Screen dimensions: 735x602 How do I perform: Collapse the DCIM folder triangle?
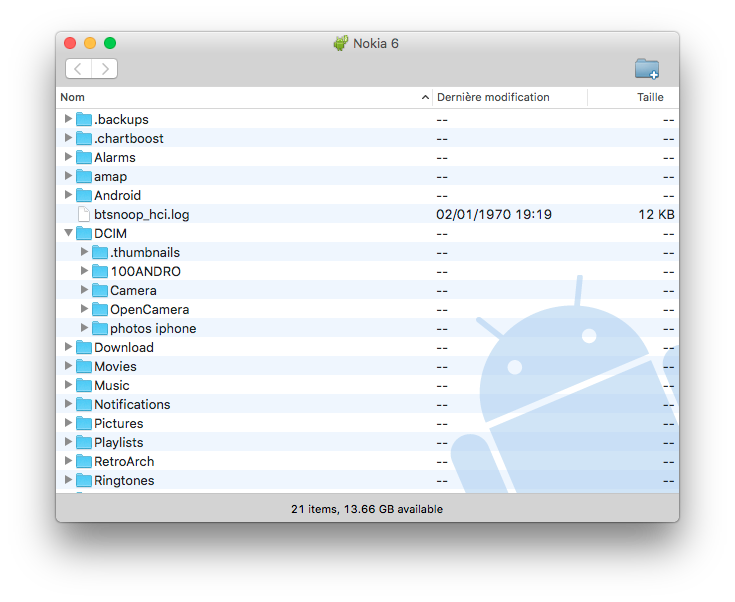(68, 233)
